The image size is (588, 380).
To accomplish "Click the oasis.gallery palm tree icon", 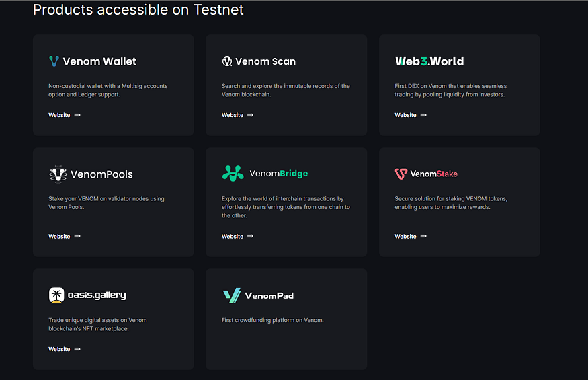I will click(x=56, y=295).
